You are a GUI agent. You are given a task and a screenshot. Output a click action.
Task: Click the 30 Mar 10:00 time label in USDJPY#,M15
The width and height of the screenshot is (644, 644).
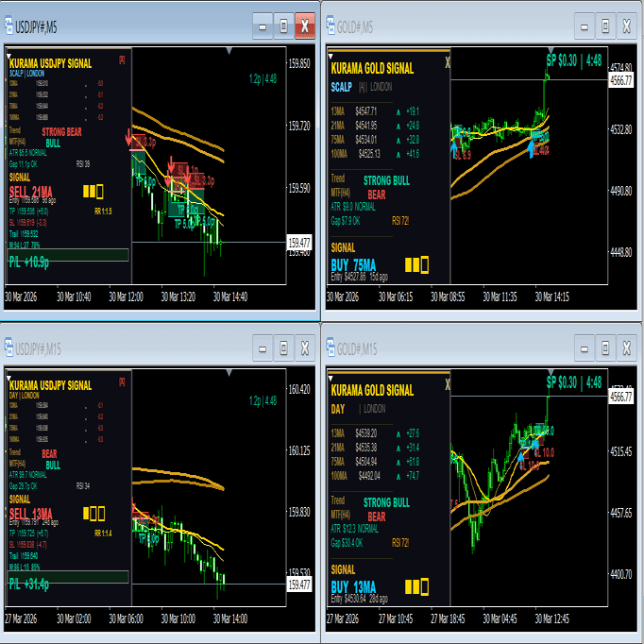pos(178,619)
